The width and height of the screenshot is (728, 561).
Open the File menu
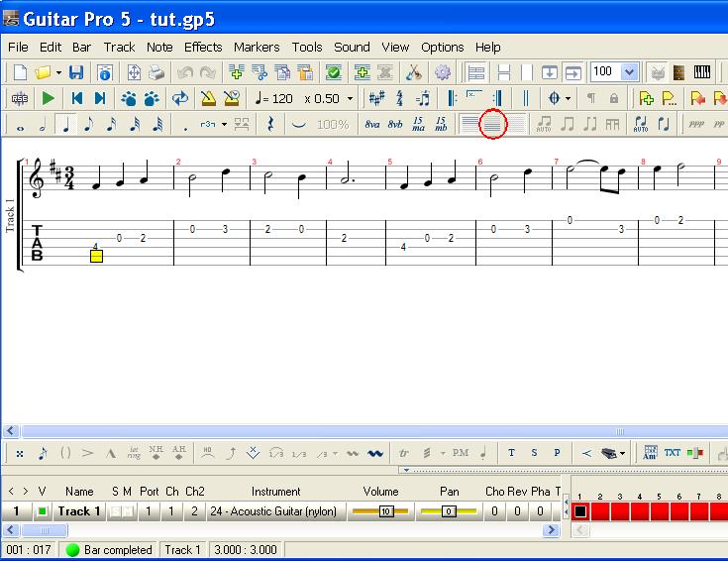click(x=18, y=47)
